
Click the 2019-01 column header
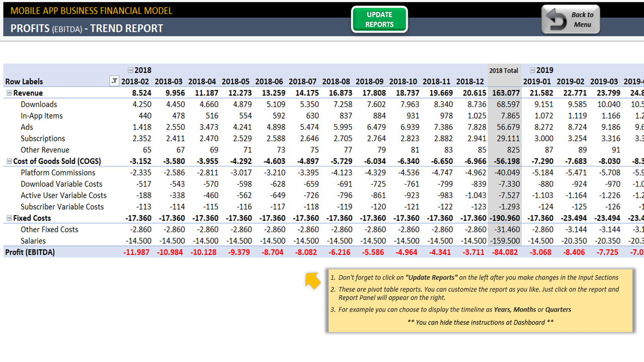click(x=537, y=81)
